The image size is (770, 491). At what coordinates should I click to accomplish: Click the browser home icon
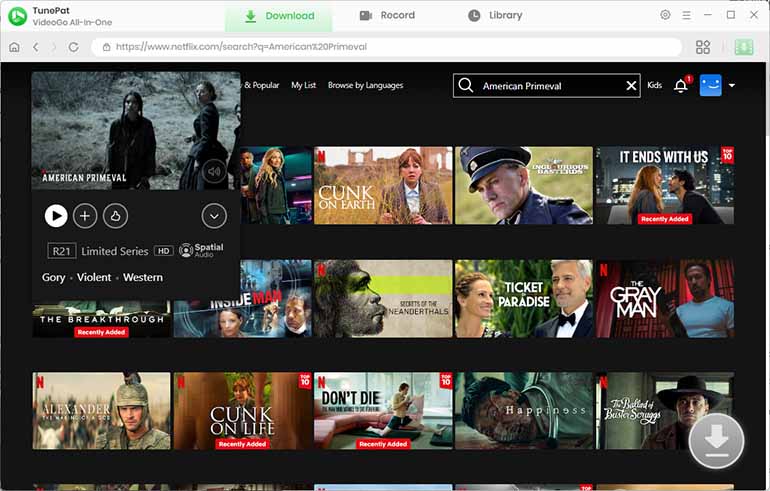click(x=14, y=47)
